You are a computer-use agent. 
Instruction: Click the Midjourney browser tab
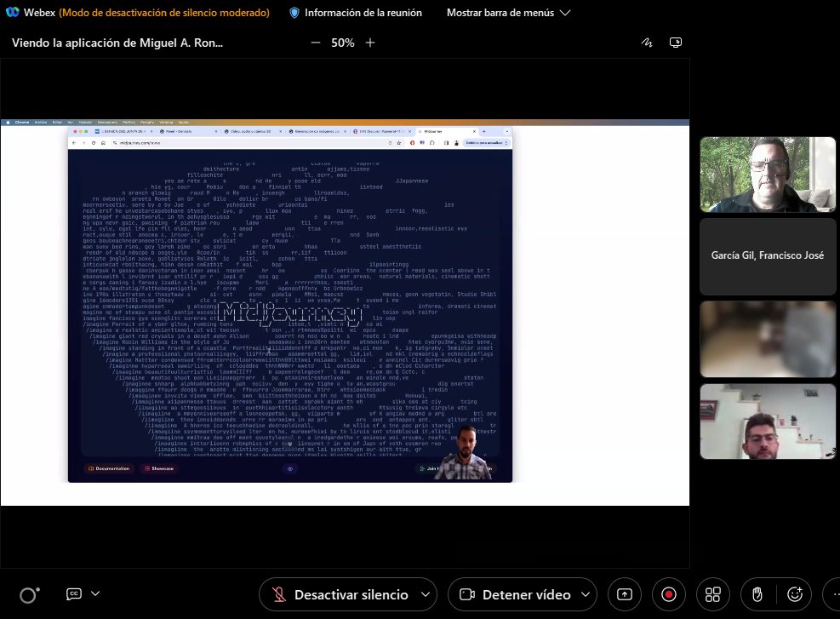click(446, 131)
